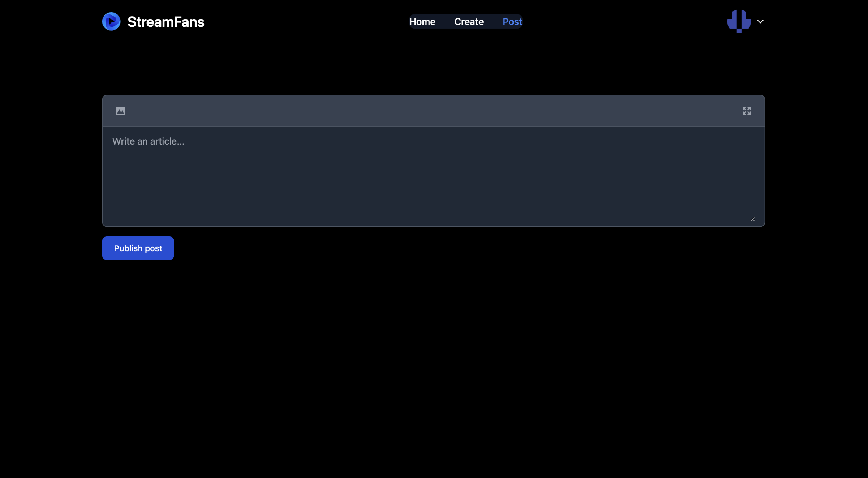The width and height of the screenshot is (868, 478).
Task: Open dropdown next to the profile avatar
Action: [760, 22]
